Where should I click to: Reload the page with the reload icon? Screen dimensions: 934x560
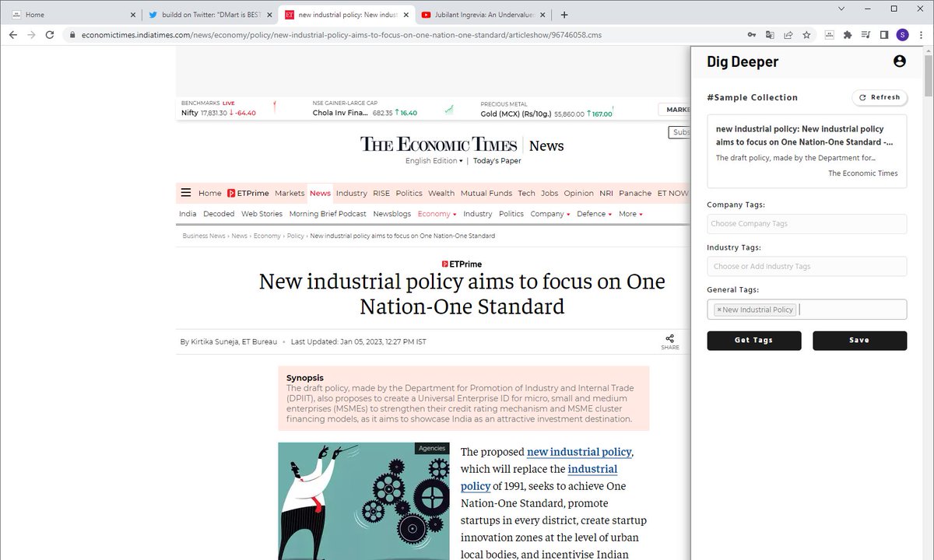pyautogui.click(x=50, y=35)
